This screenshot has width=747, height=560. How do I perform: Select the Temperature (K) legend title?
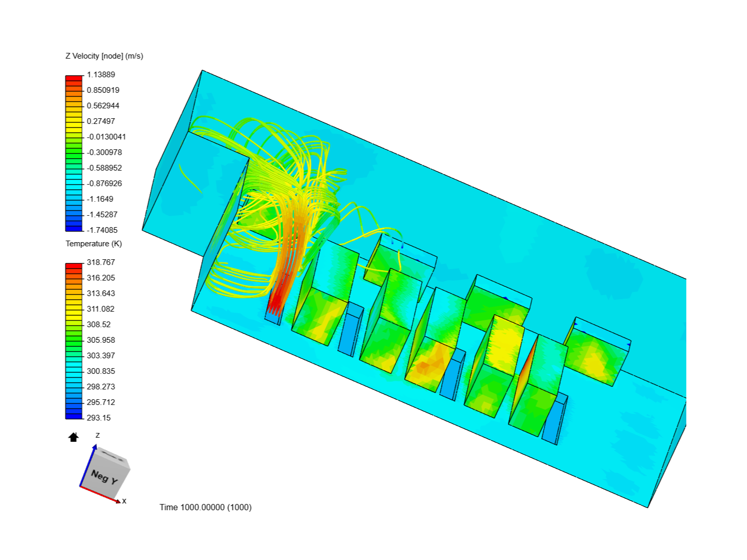[94, 244]
